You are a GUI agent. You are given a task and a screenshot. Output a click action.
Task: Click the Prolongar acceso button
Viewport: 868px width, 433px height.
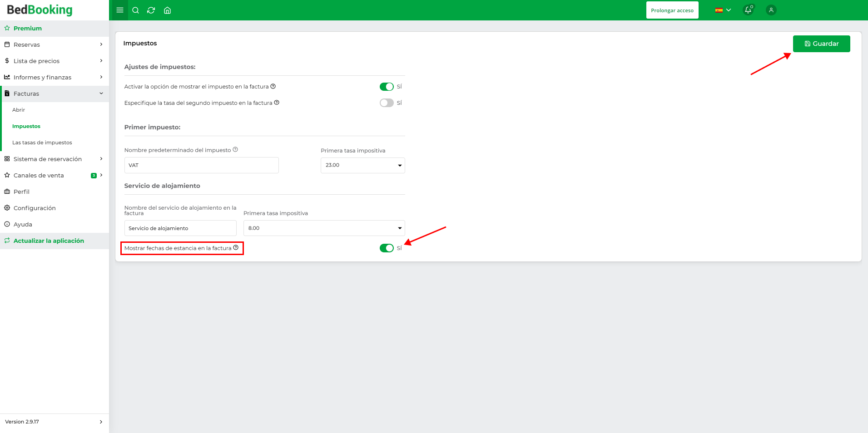pyautogui.click(x=672, y=10)
